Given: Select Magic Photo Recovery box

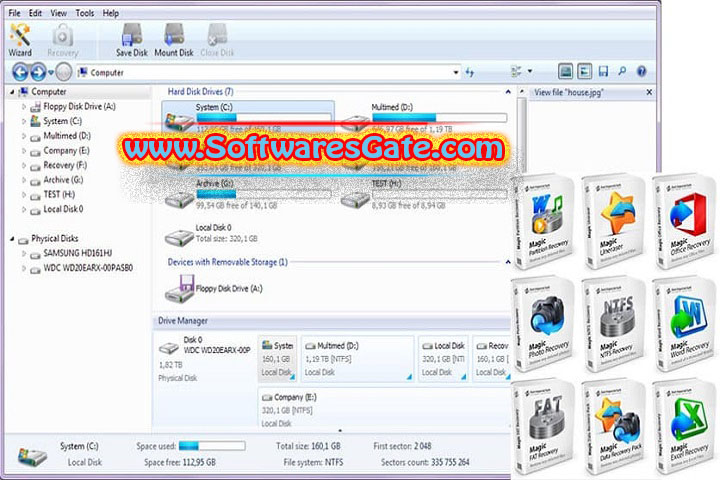Looking at the screenshot, I should click(544, 324).
